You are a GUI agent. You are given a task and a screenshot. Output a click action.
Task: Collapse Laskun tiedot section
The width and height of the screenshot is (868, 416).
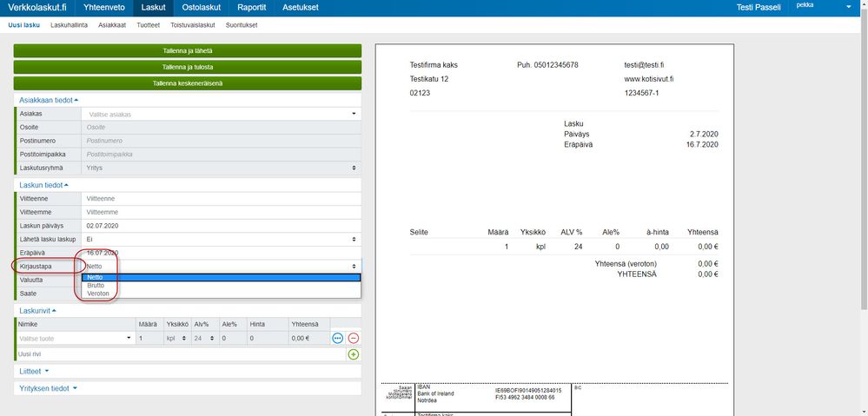tap(43, 185)
